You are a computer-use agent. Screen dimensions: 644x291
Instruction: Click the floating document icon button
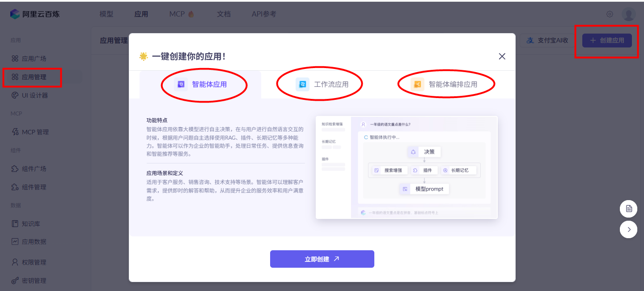pos(628,209)
